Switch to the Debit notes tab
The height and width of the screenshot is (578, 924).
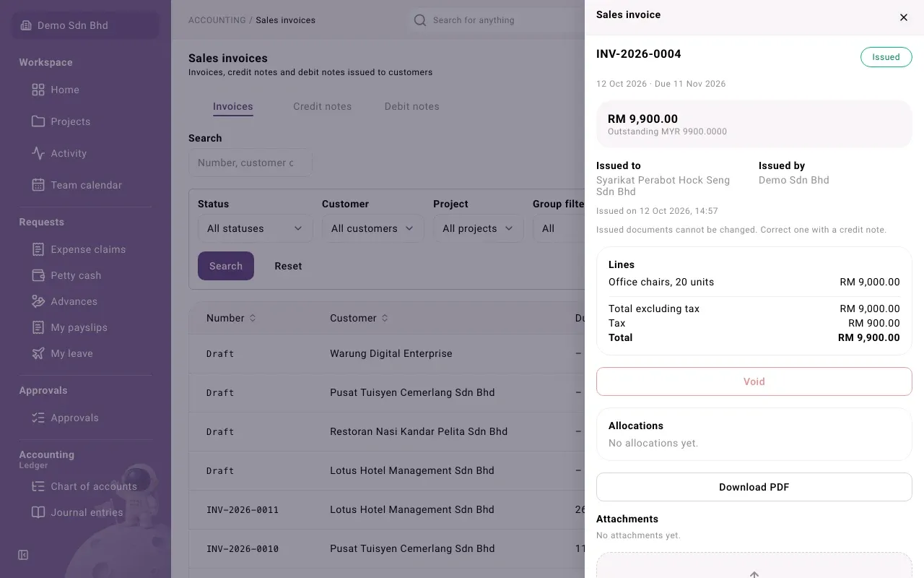click(412, 106)
